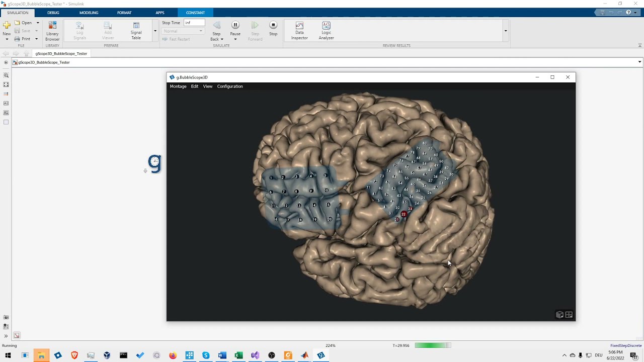Viewport: 644px width, 362px height.
Task: Open the Step Back options dropdown
Action: tap(222, 39)
